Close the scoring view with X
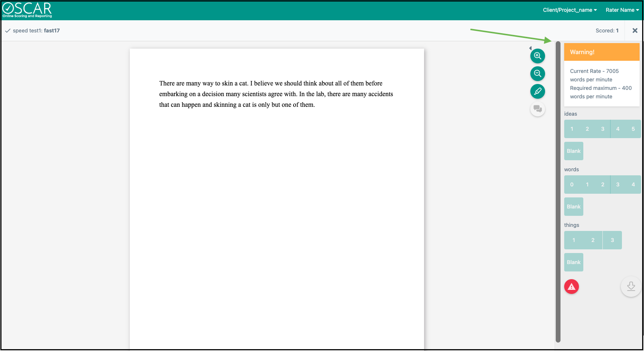644x351 pixels. [634, 31]
